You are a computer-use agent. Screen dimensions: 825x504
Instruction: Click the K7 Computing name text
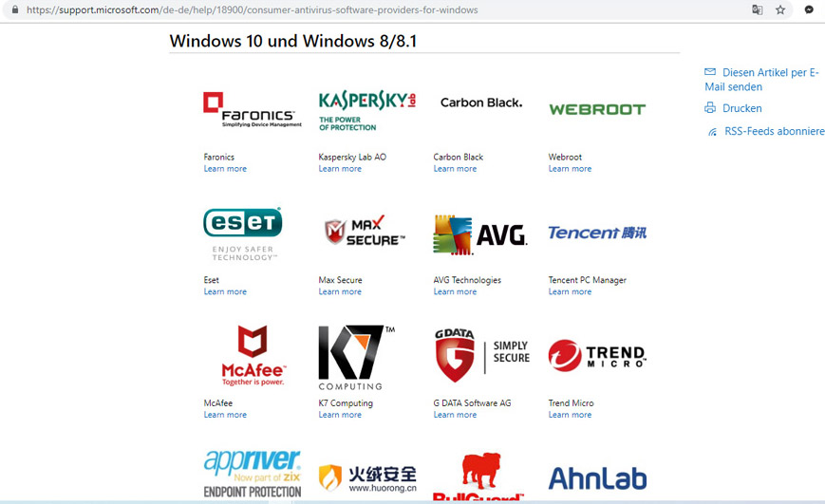[346, 403]
